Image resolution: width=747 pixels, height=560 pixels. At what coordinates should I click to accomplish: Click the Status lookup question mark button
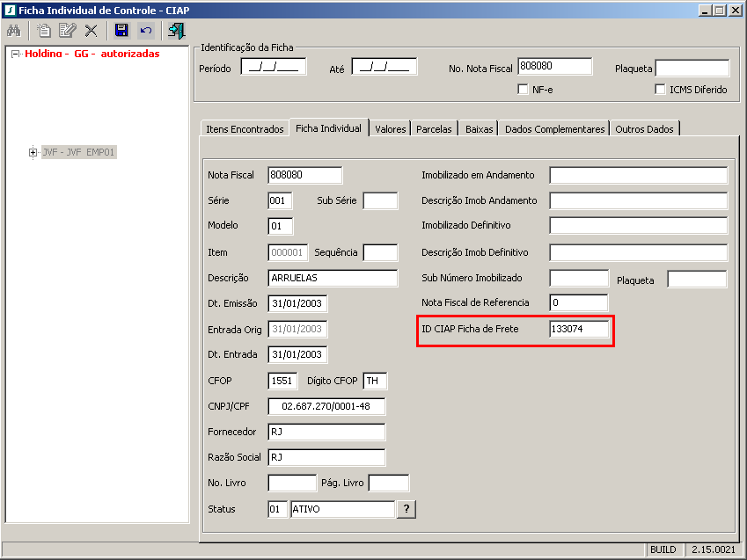tap(406, 509)
